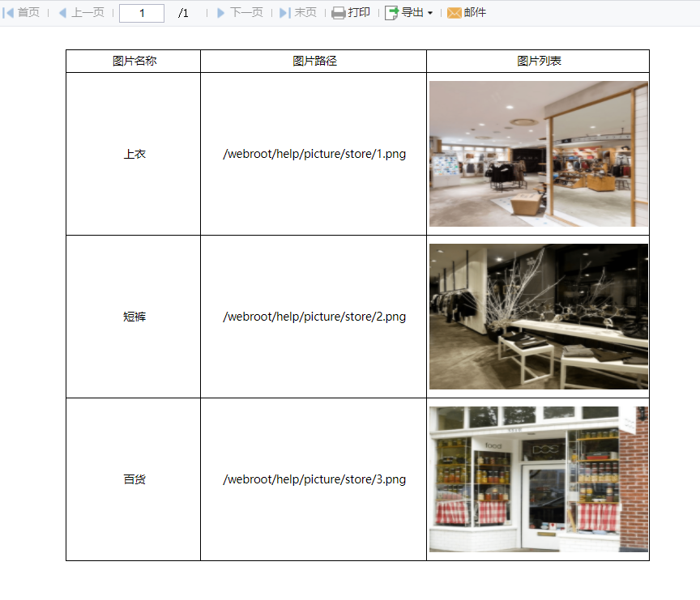The image size is (700, 600).
Task: Select the 图片名称 column header
Action: click(x=134, y=61)
